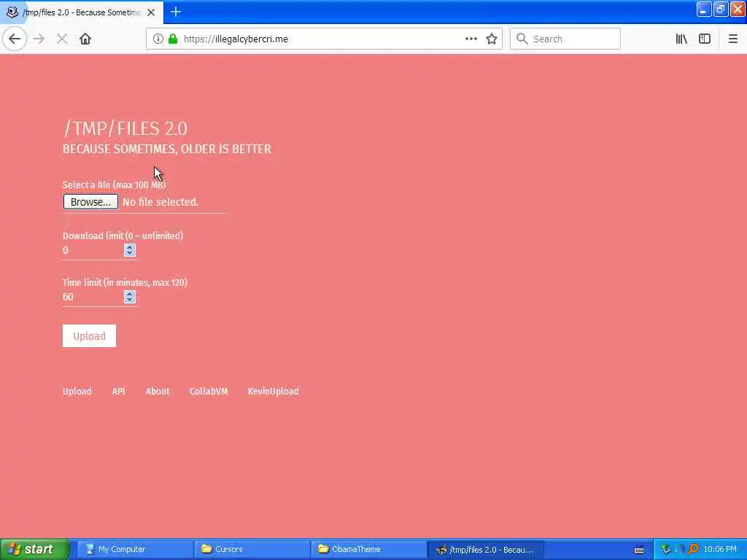Viewport: 747px width, 560px height.
Task: Click the green padlock security icon
Action: [x=173, y=39]
